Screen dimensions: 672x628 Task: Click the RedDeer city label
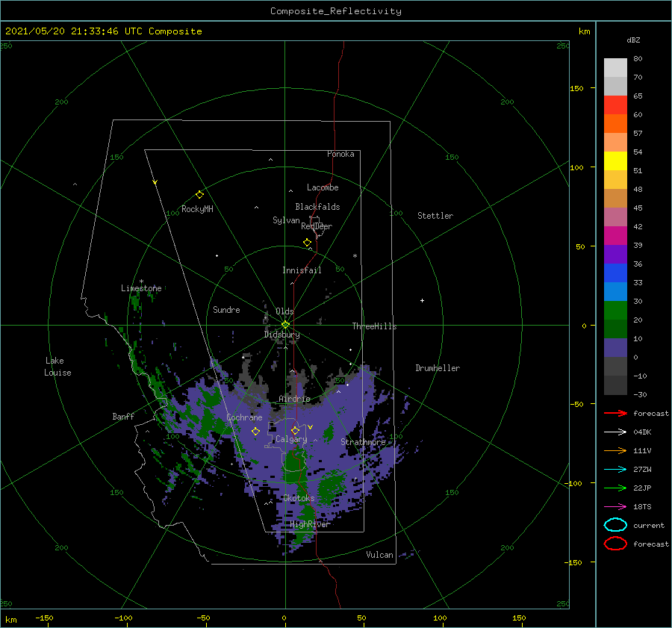coord(317,226)
